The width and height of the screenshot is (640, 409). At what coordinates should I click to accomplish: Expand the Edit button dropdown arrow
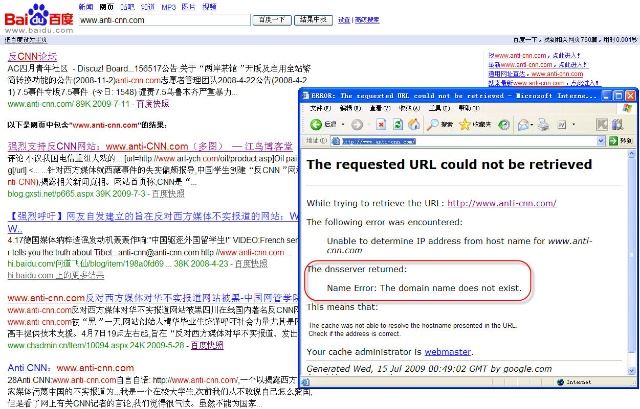(573, 124)
